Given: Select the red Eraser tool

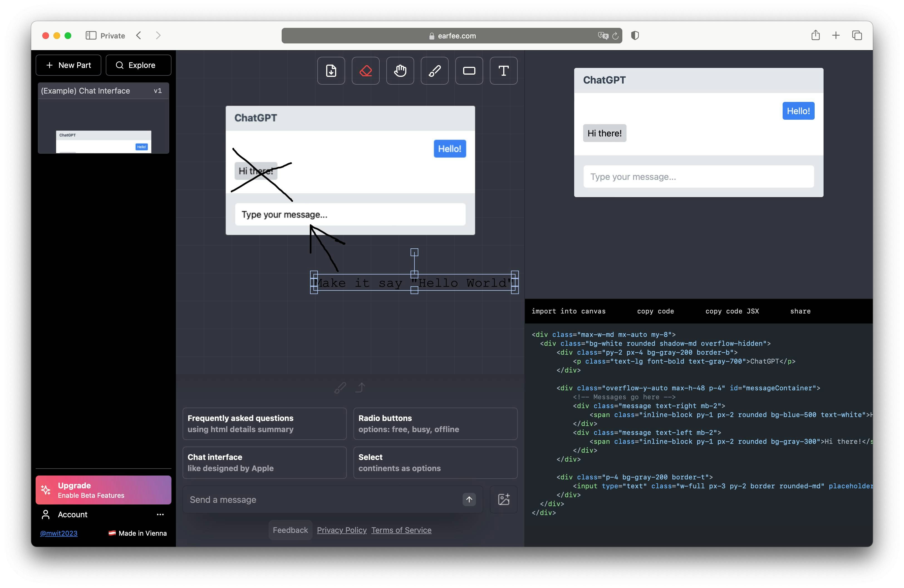Looking at the screenshot, I should [x=365, y=71].
